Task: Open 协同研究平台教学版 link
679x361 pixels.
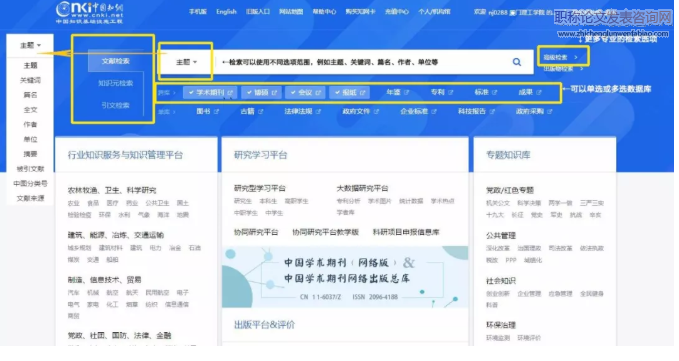Action: tap(325, 232)
